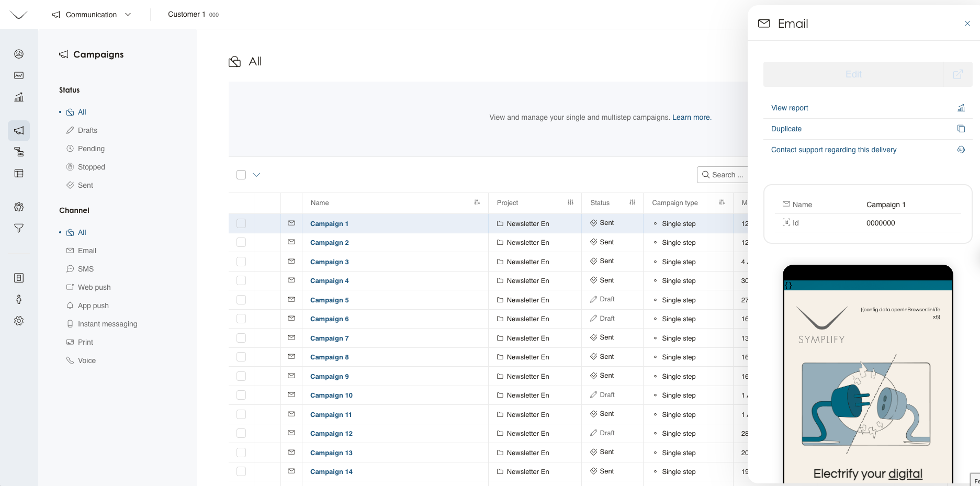Open the Status column filter control

pos(632,202)
